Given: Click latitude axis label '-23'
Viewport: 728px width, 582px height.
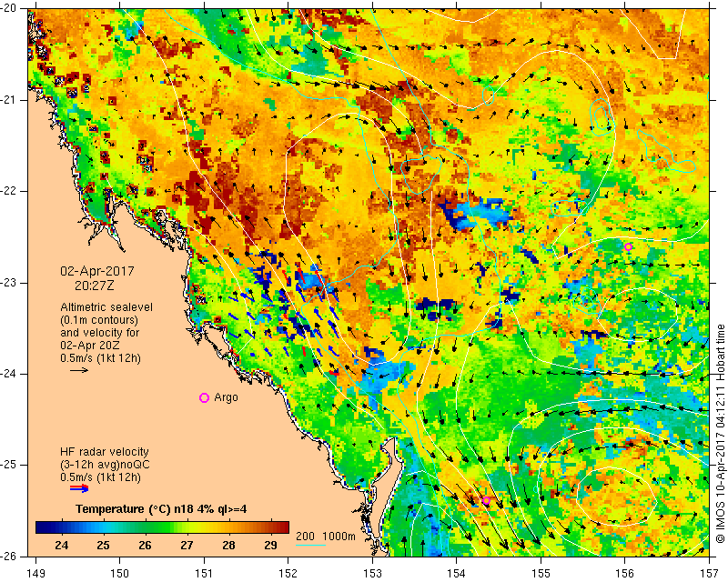Looking at the screenshot, I should click(x=8, y=282).
